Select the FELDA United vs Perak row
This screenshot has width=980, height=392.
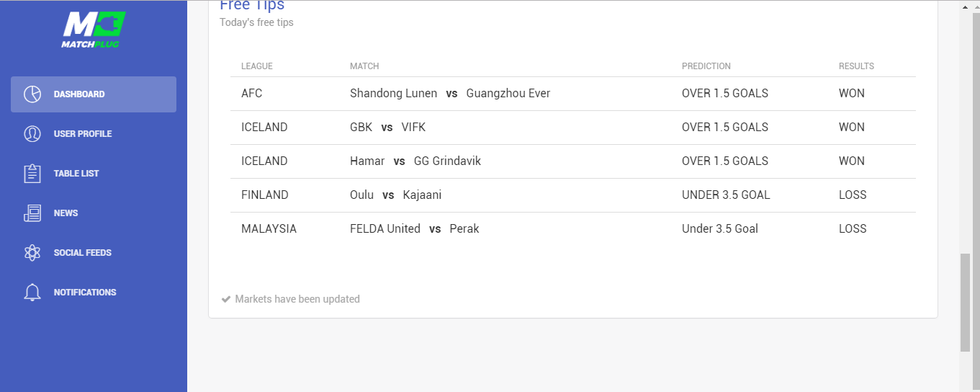pyautogui.click(x=573, y=229)
